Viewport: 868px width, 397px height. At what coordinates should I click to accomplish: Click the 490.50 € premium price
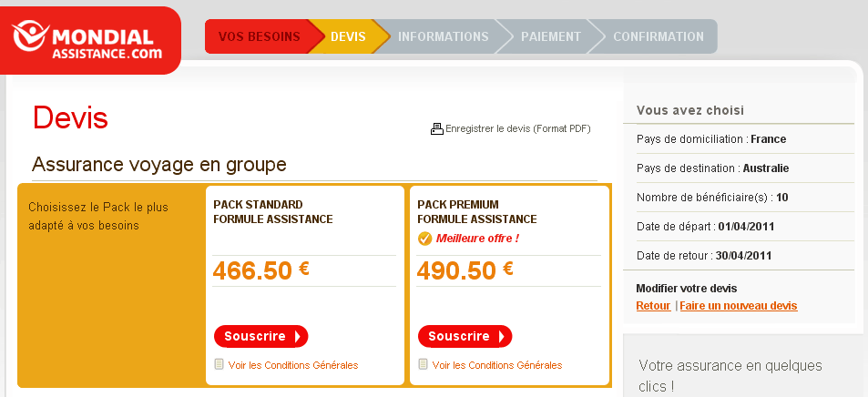click(x=465, y=270)
